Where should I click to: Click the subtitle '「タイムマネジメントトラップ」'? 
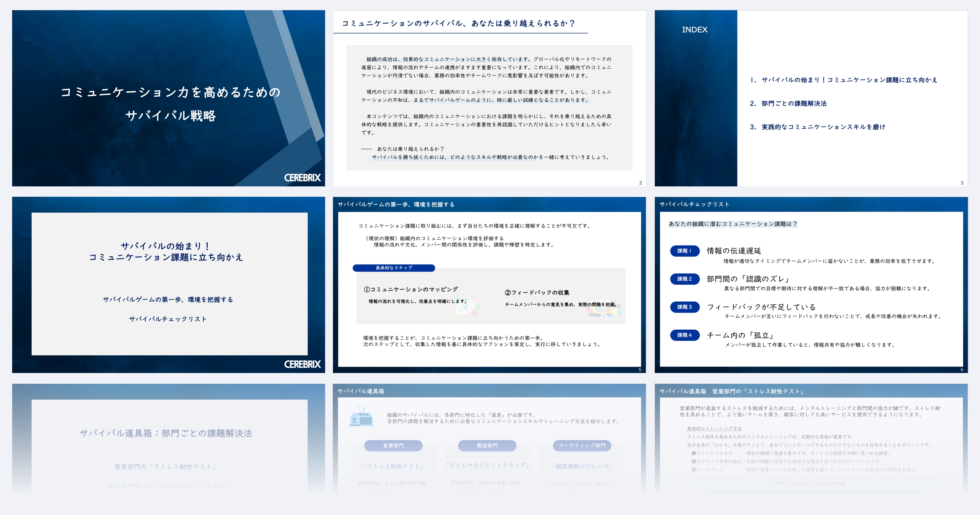pos(487,466)
